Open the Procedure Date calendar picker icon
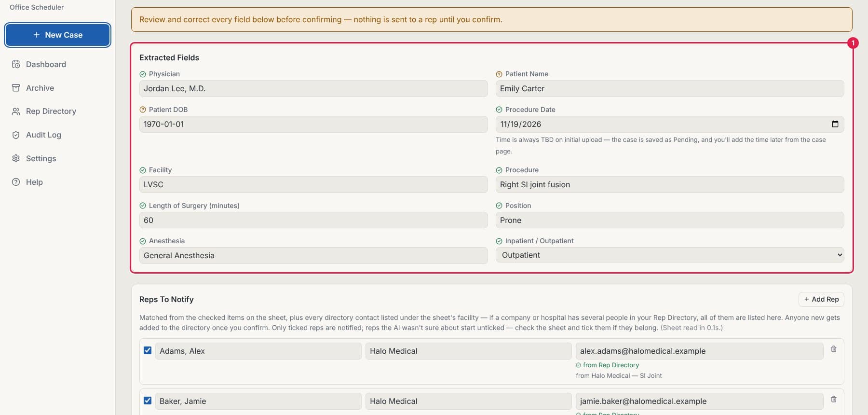The width and height of the screenshot is (868, 415). pyautogui.click(x=835, y=124)
